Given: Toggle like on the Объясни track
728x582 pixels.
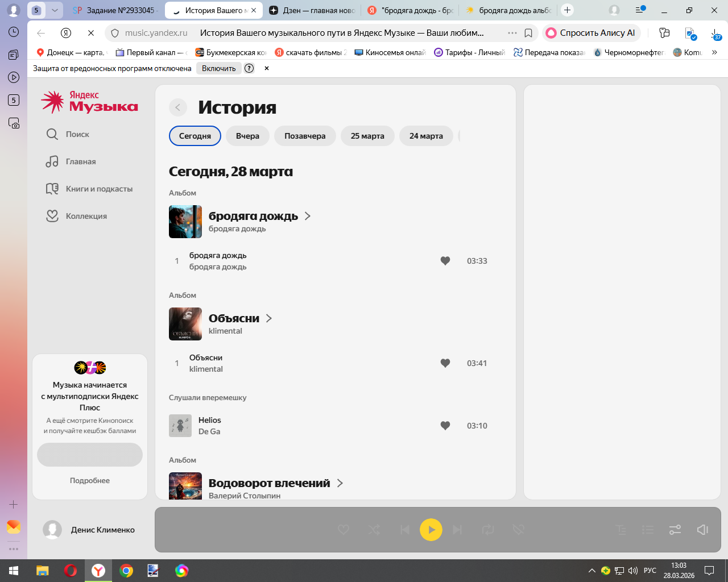Looking at the screenshot, I should tap(445, 363).
